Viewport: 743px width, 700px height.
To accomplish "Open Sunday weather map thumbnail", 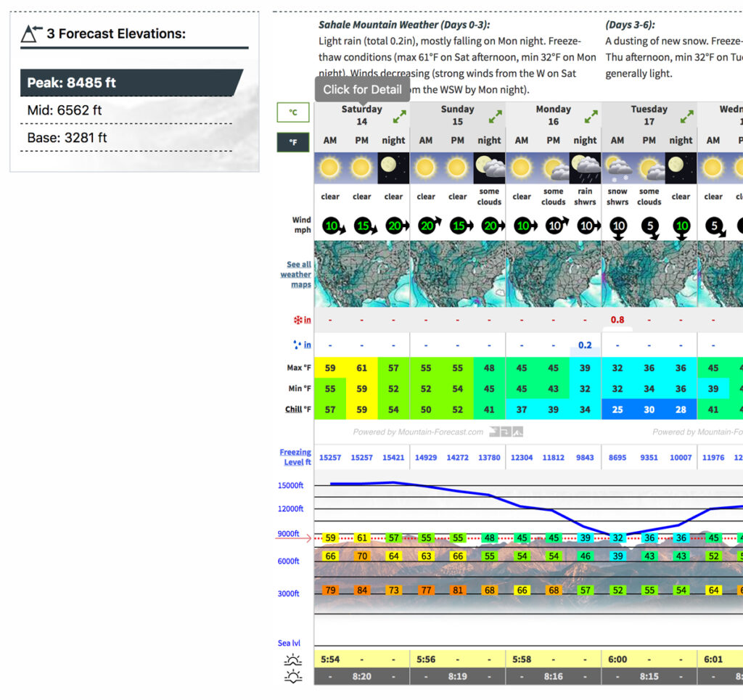I will click(459, 273).
